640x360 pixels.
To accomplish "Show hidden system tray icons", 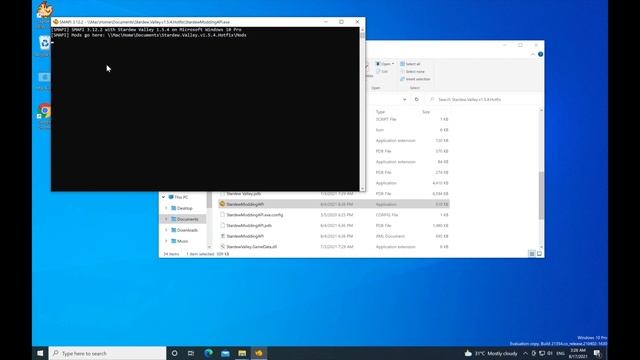I will (525, 353).
